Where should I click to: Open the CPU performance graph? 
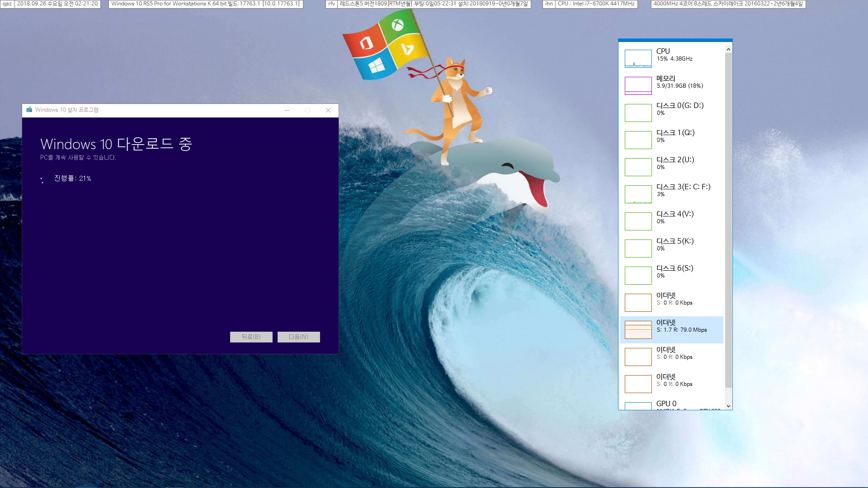click(x=638, y=58)
